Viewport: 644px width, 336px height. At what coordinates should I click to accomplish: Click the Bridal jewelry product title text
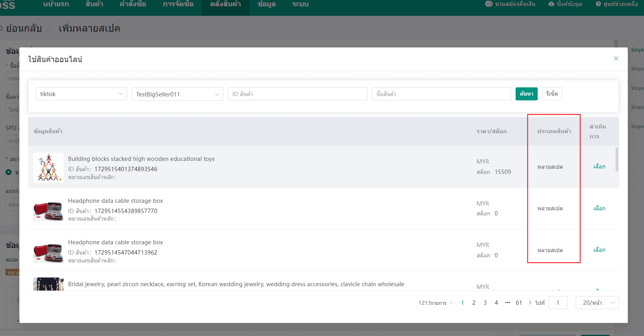coord(236,284)
